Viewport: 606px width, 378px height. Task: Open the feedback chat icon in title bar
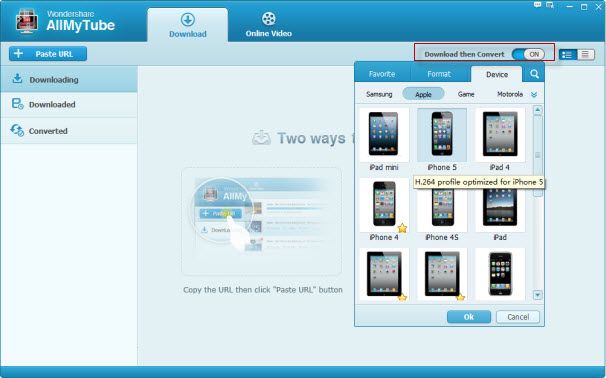(x=537, y=5)
